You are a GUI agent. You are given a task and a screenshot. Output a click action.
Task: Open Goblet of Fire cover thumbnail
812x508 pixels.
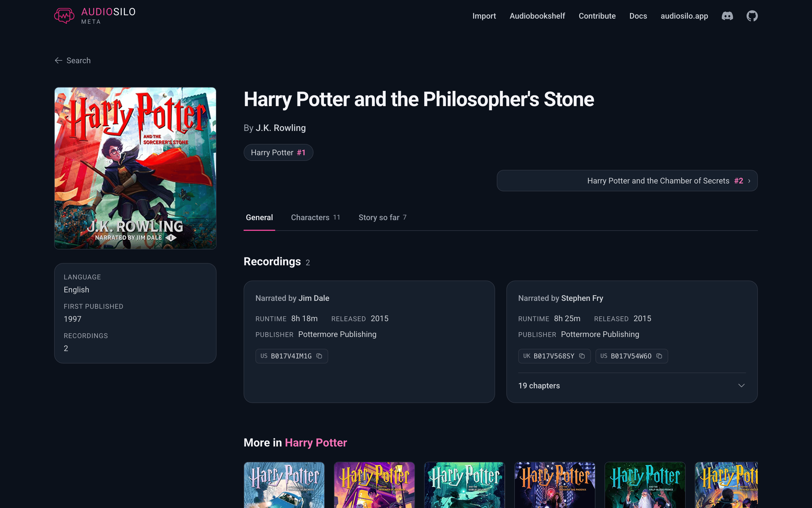464,485
